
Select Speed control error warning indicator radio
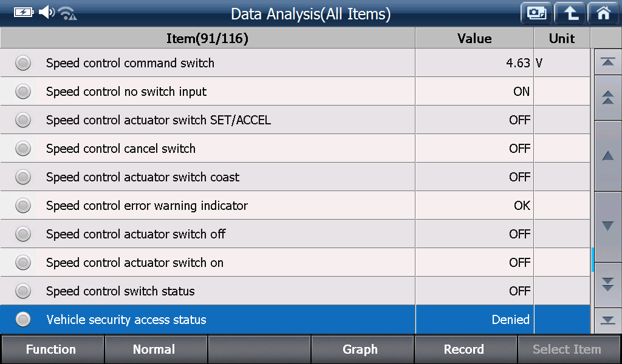tap(23, 205)
